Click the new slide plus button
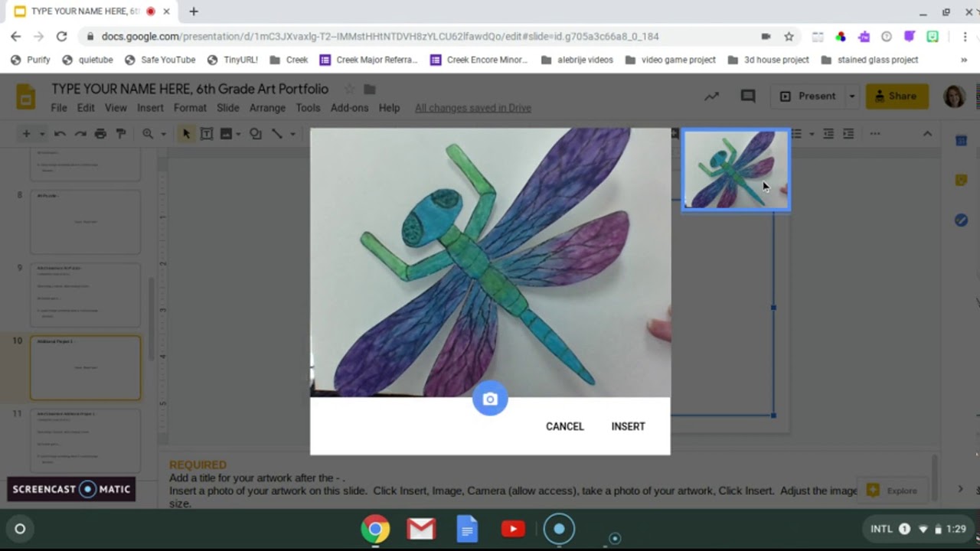The height and width of the screenshot is (551, 980). click(26, 134)
